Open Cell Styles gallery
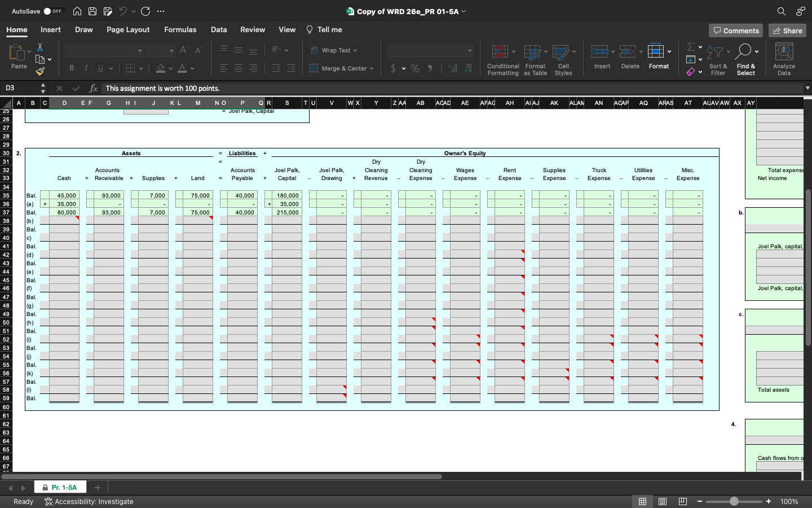The width and height of the screenshot is (812, 508). click(x=563, y=59)
